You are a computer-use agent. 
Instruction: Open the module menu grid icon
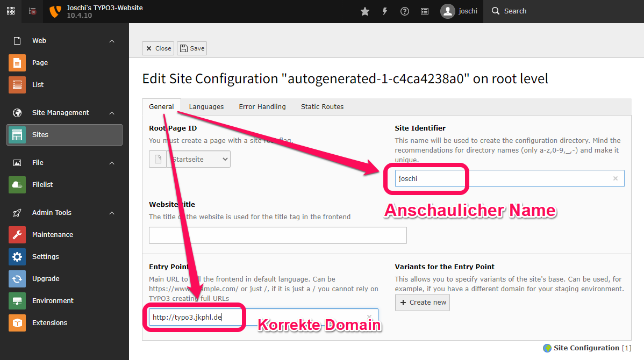tap(10, 11)
